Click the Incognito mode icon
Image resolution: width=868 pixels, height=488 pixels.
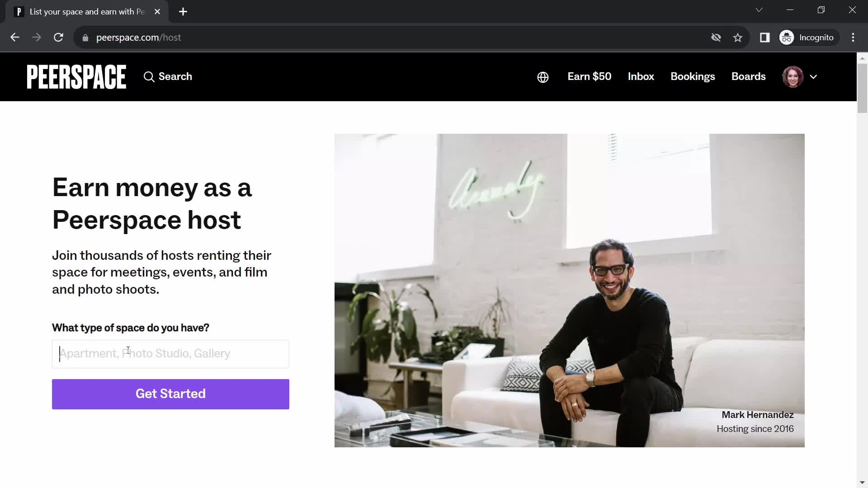[788, 37]
